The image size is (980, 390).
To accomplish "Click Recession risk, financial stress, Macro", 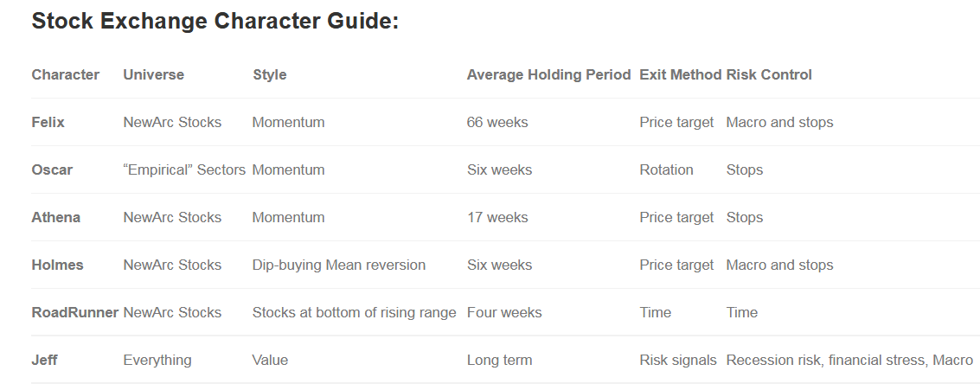I will click(849, 360).
